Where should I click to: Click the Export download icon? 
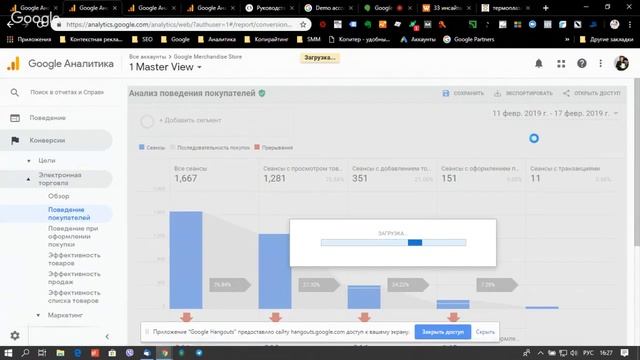point(497,93)
